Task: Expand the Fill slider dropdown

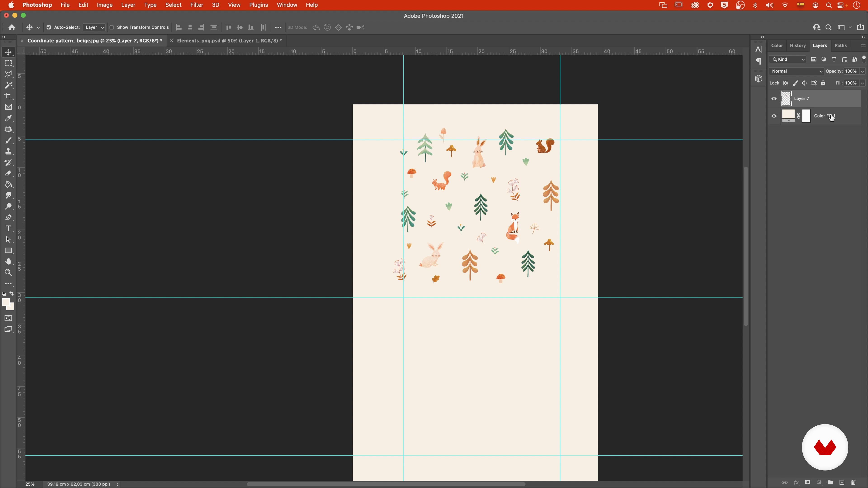Action: [x=862, y=83]
